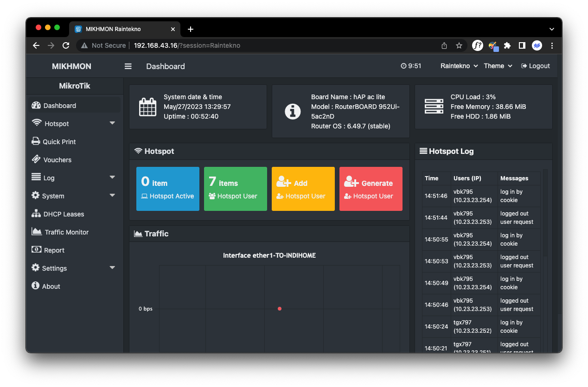
Task: Open the About page in sidebar
Action: (x=51, y=286)
